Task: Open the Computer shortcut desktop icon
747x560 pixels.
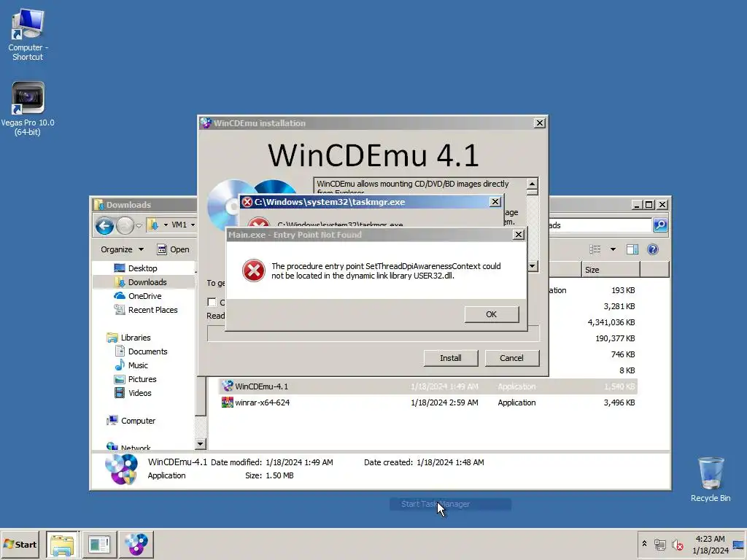Action: (28, 36)
